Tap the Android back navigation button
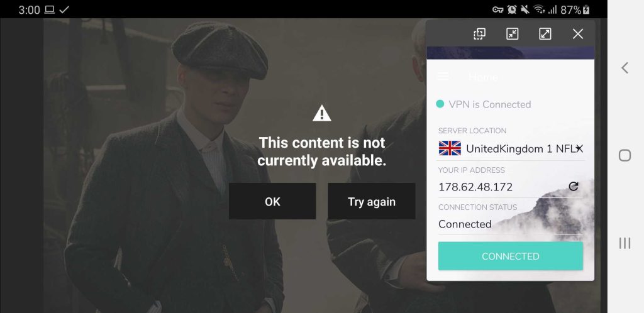 point(625,68)
